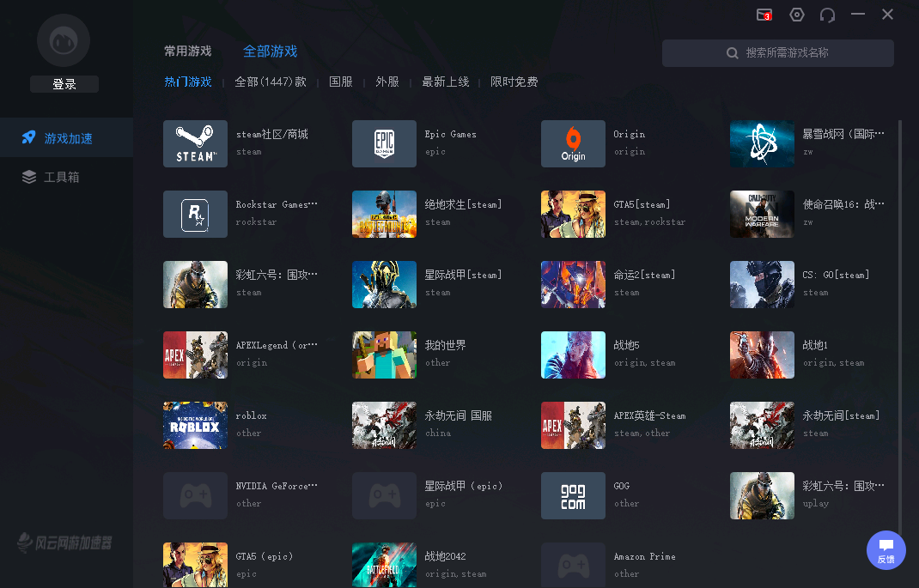Select APEXLegend origin thumbnail
The height and width of the screenshot is (588, 919).
(x=195, y=355)
